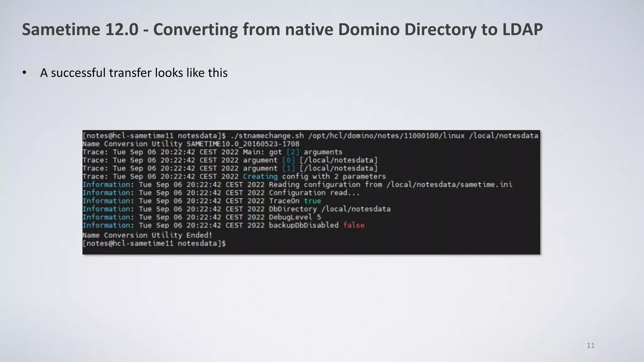
Task: Click the stnamechange.sh command line
Action: coord(310,136)
